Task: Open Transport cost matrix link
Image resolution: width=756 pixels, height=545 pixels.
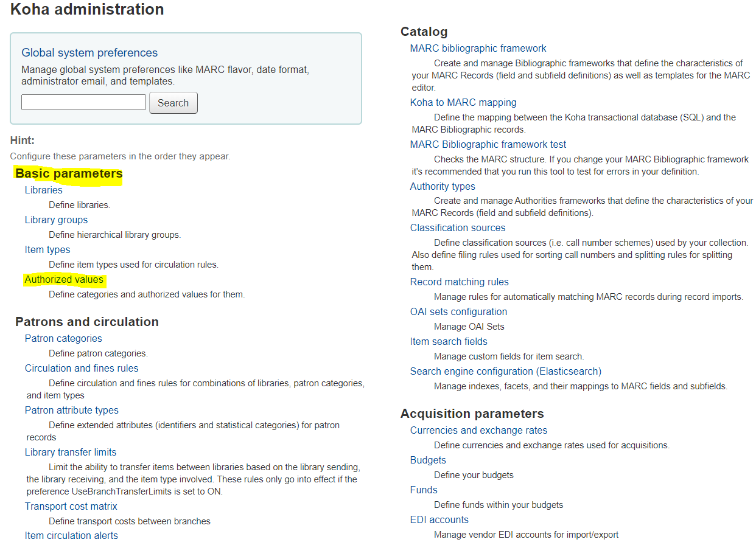Action: pos(71,506)
